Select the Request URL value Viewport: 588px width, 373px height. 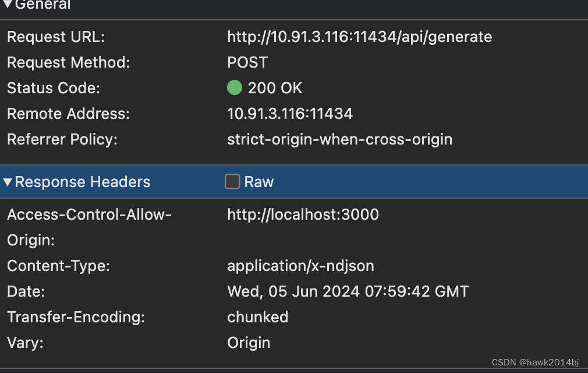click(x=359, y=37)
